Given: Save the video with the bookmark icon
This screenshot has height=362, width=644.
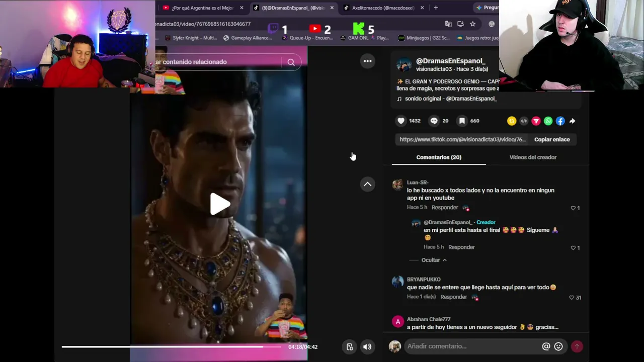Looking at the screenshot, I should [x=461, y=121].
